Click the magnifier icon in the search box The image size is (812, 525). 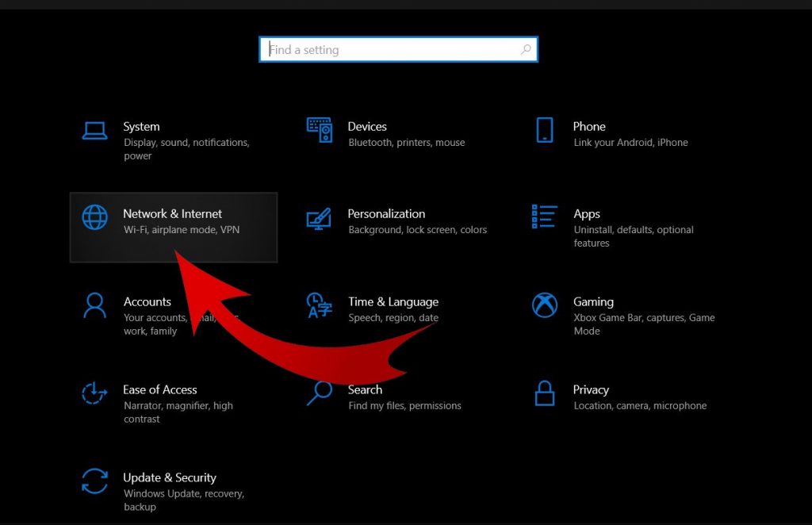pos(526,49)
